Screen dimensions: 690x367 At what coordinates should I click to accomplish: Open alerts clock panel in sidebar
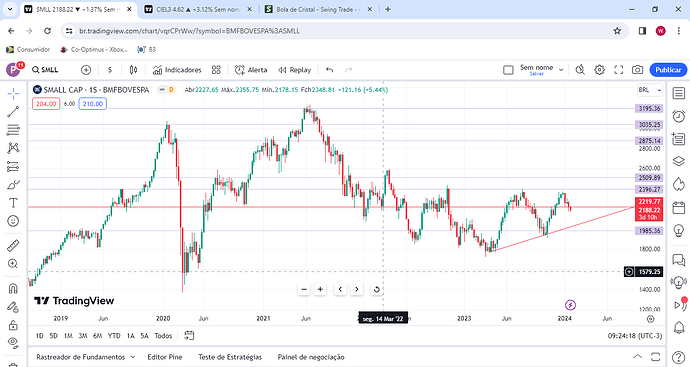679,116
